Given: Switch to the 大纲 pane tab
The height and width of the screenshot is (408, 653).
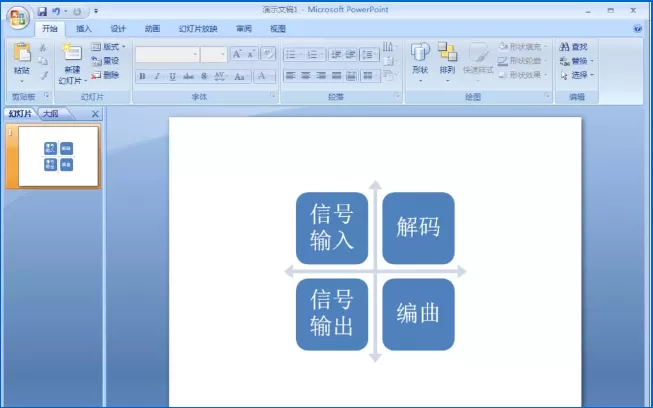Looking at the screenshot, I should pyautogui.click(x=52, y=114).
